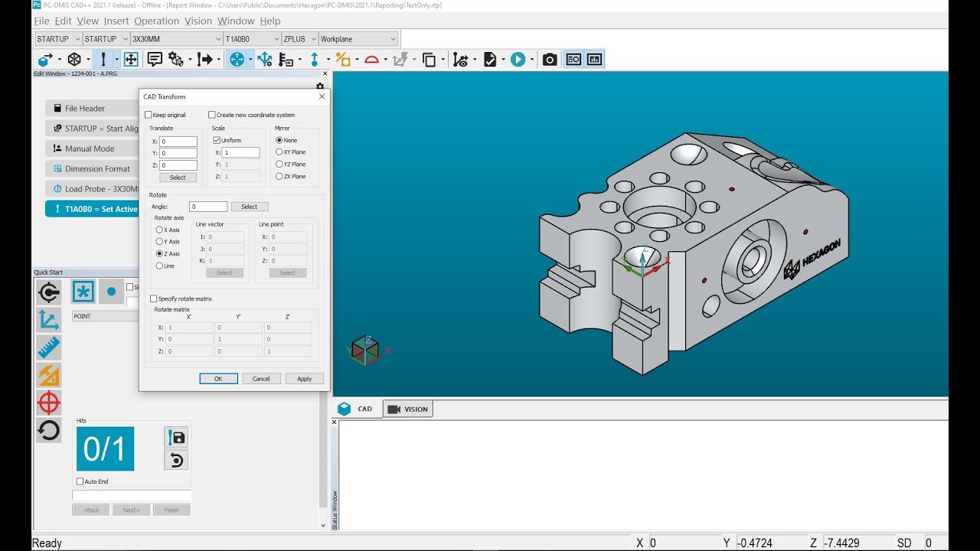Click the Quick Start reset circular arrow icon
Screen dimensions: 980x551
(x=48, y=430)
